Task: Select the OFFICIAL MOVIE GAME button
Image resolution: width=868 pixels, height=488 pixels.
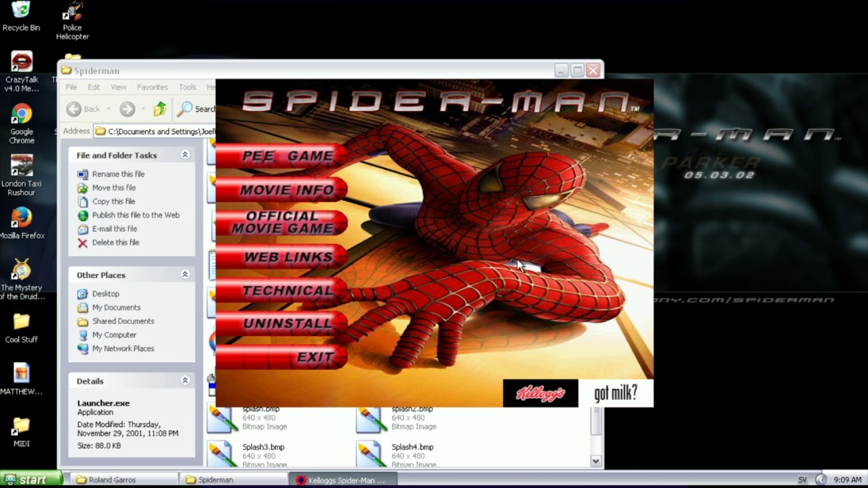Action: (x=281, y=222)
